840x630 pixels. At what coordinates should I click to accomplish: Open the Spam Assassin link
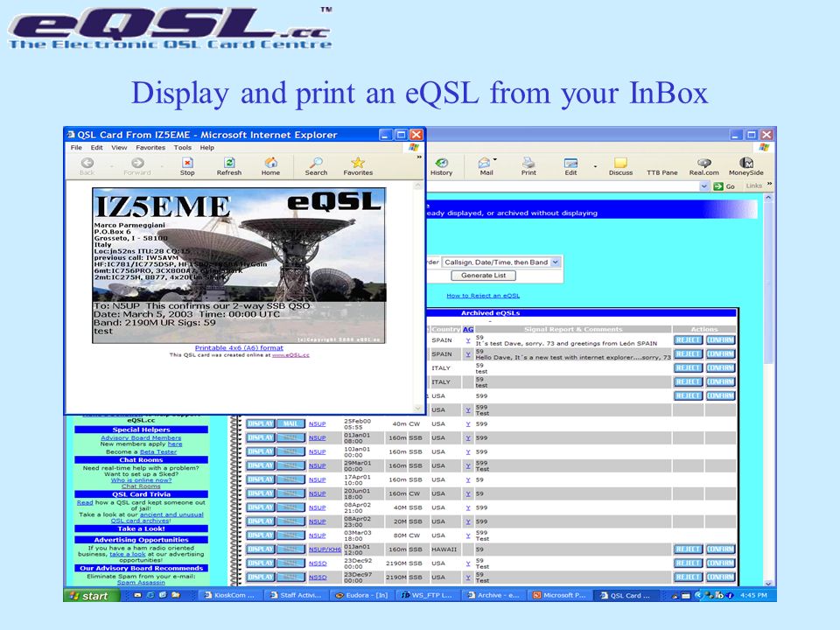(x=141, y=583)
